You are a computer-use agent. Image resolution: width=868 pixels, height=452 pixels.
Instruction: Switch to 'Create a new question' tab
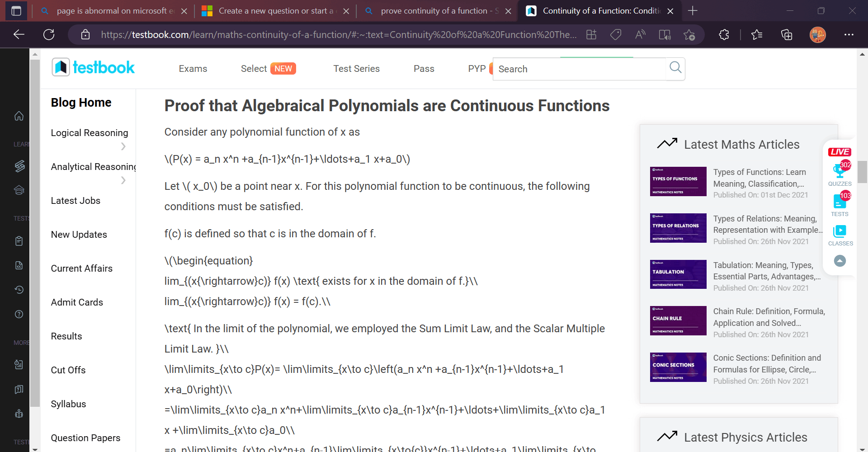[x=275, y=11]
